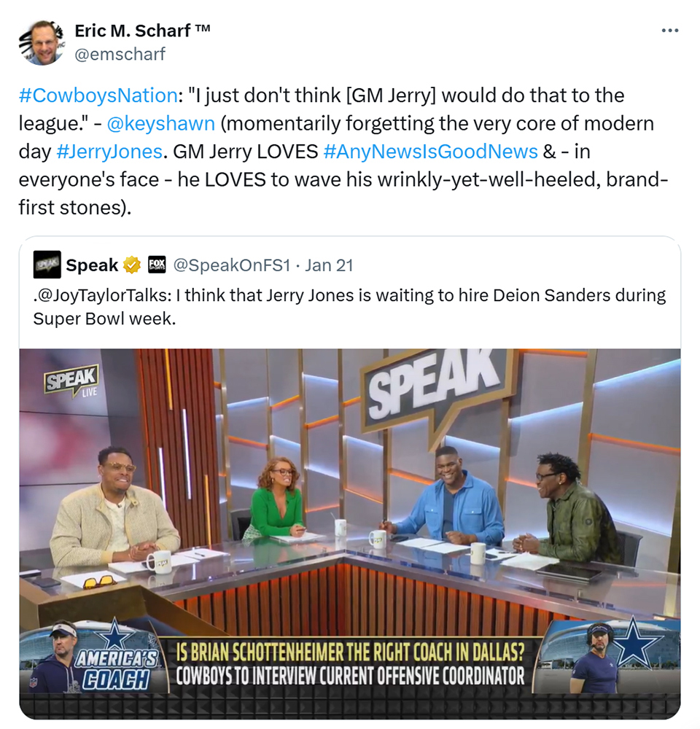The width and height of the screenshot is (700, 729).
Task: Open the three-dot more options menu
Action: 670,31
